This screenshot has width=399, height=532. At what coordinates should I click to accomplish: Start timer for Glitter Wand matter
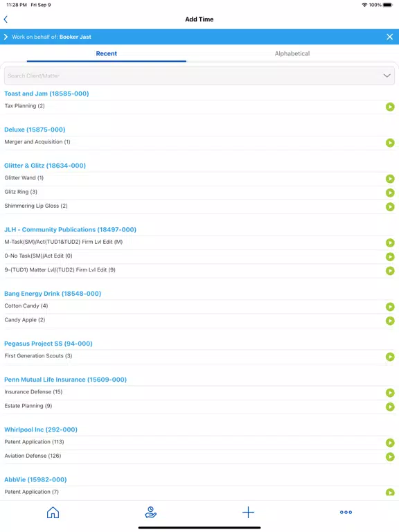(390, 179)
